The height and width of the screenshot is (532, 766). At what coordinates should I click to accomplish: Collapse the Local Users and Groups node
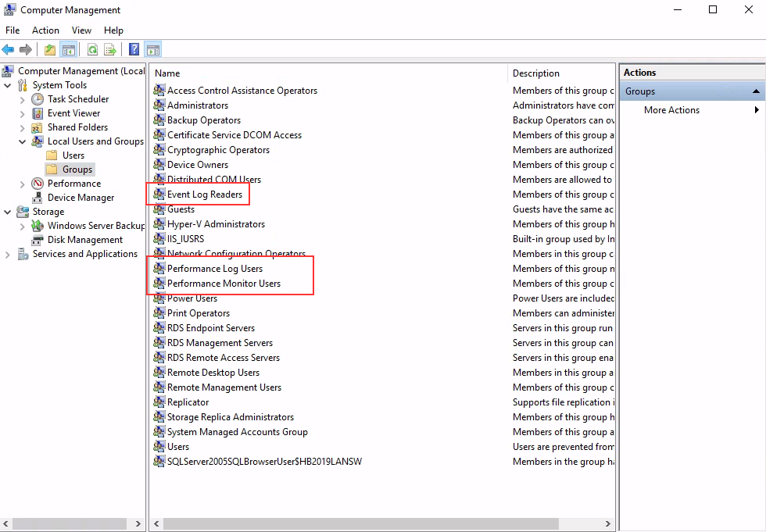click(x=22, y=141)
